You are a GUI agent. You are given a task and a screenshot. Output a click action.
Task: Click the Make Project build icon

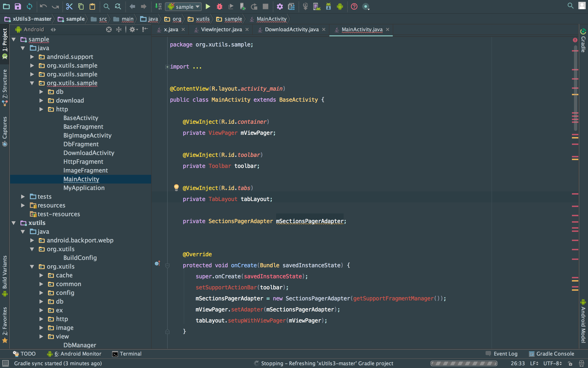pos(158,7)
